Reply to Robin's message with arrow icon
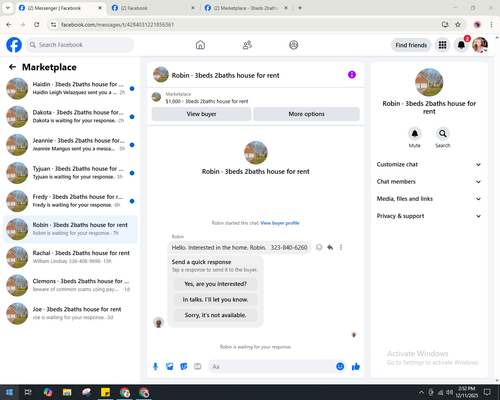The image size is (500, 400). pos(330,247)
